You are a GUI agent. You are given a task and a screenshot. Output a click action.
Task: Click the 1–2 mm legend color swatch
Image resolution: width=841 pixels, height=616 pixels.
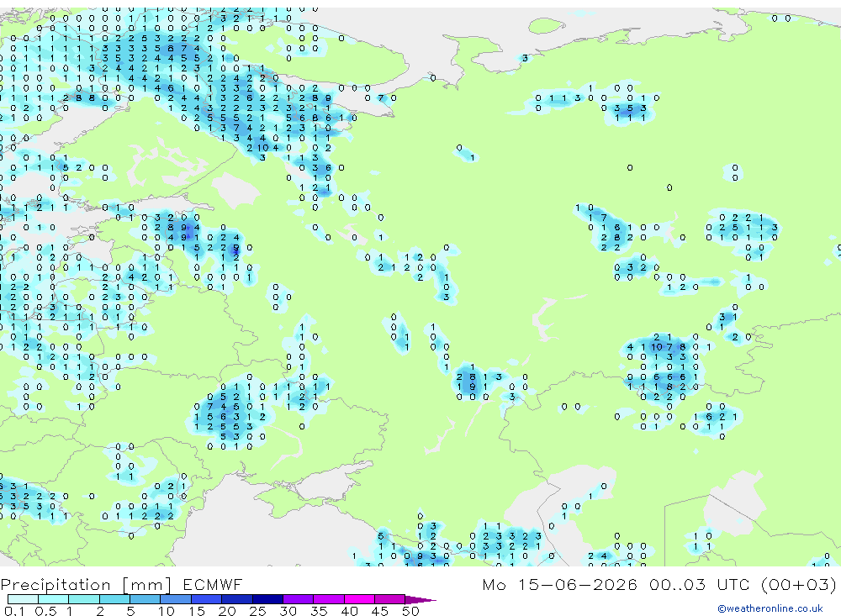click(83, 599)
